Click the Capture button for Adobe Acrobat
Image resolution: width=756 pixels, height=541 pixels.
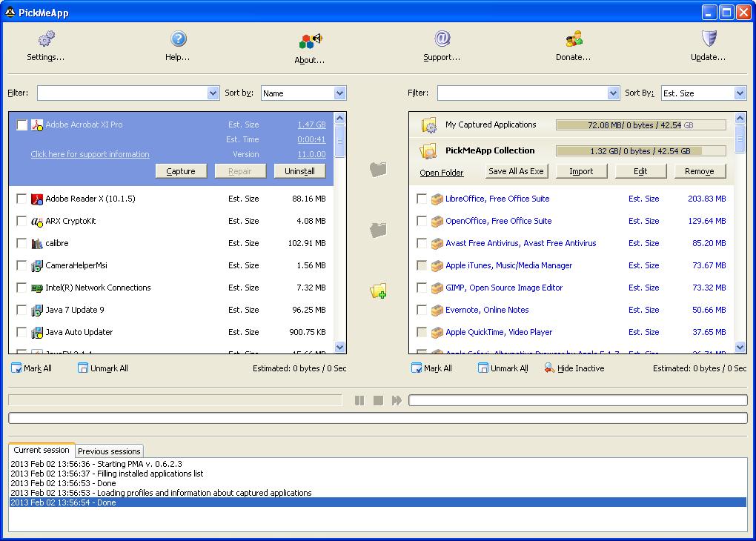coord(181,171)
